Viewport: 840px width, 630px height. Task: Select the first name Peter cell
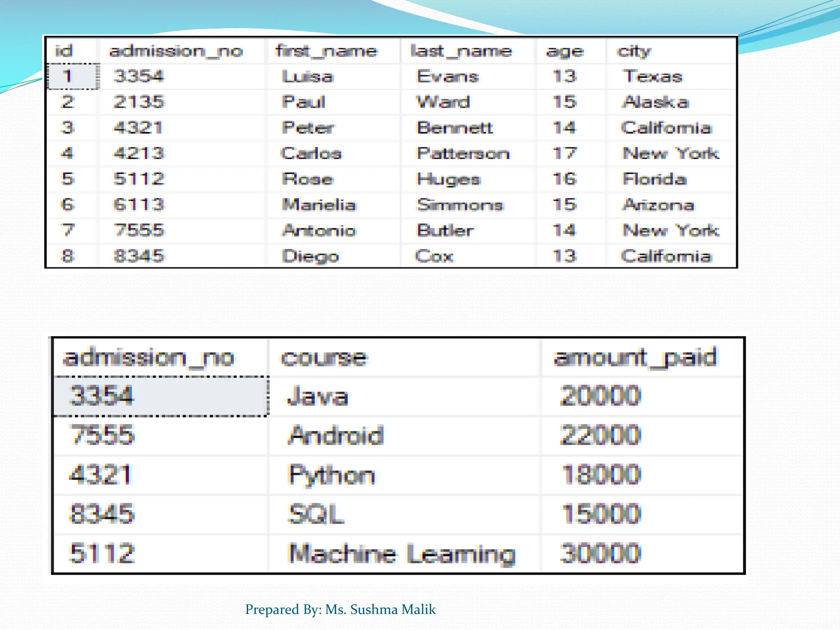(x=308, y=128)
